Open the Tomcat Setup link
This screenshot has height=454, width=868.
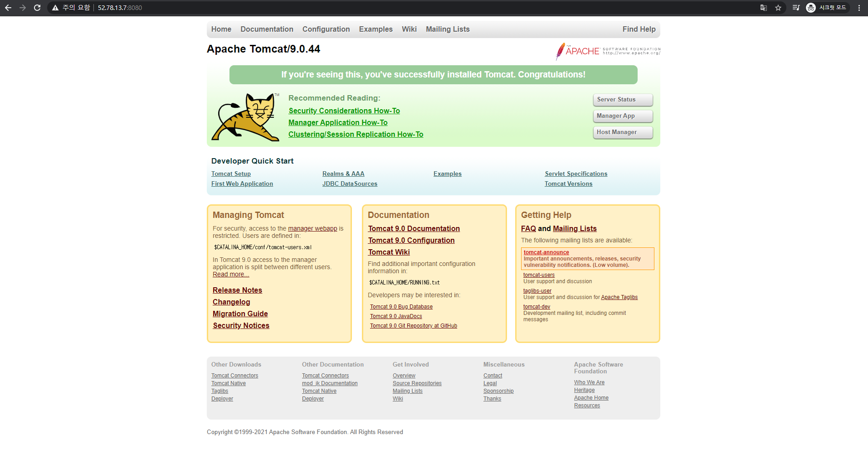click(231, 174)
